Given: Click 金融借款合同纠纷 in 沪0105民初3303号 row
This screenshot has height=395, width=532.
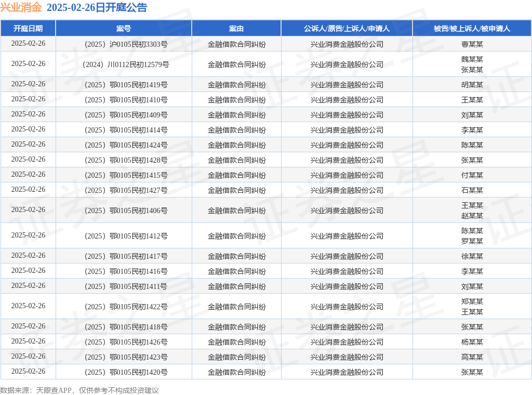Looking at the screenshot, I should tap(236, 44).
